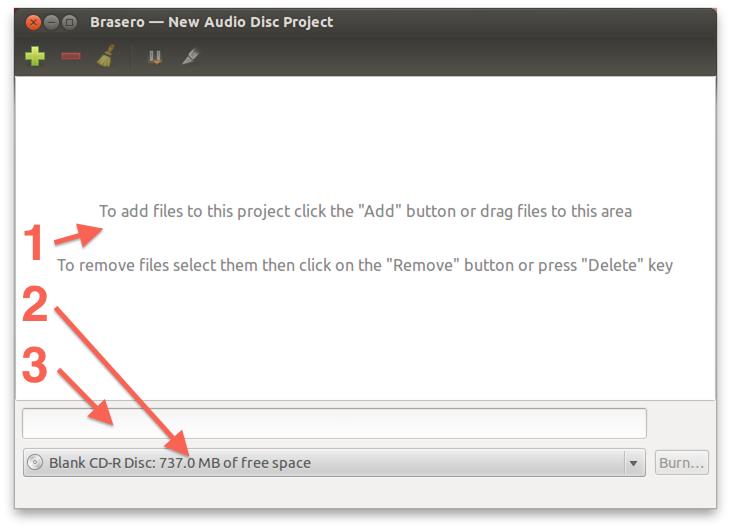Click the Burn... button
Screen dimensions: 731x529
tap(682, 462)
